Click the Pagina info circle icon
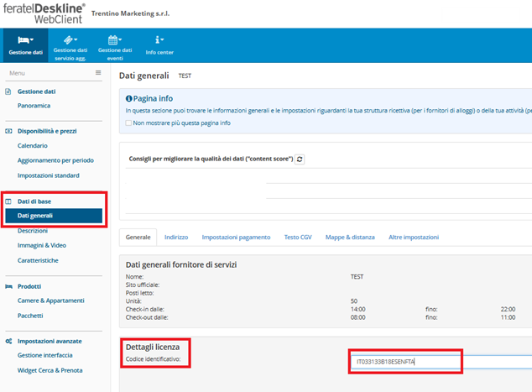This screenshot has width=532, height=392. coord(128,98)
